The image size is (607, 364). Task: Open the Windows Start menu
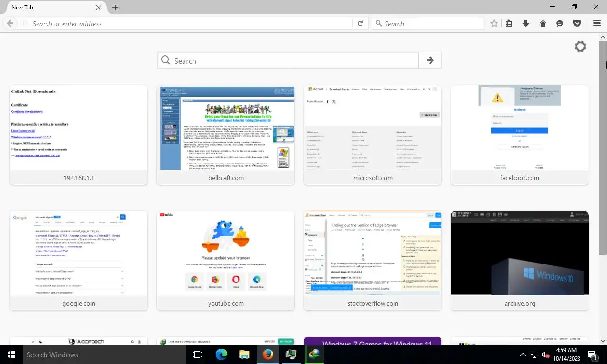point(11,355)
